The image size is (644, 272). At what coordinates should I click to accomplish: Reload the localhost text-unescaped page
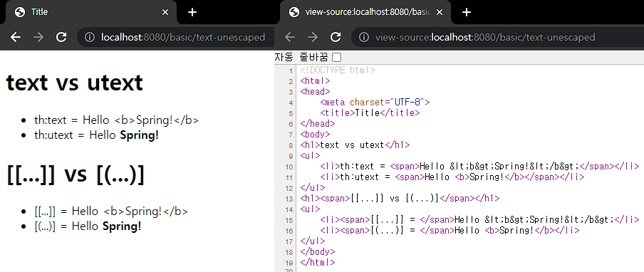pyautogui.click(x=61, y=37)
